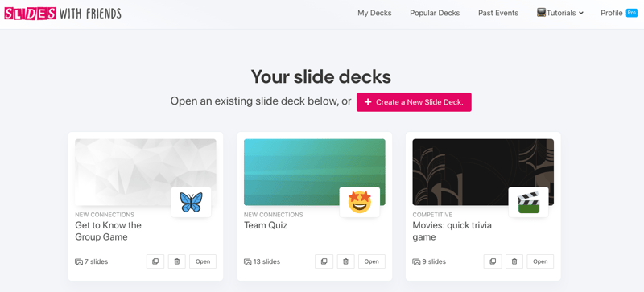Open the Team Quiz deck
Viewport: 644px width, 292px height.
coord(372,261)
